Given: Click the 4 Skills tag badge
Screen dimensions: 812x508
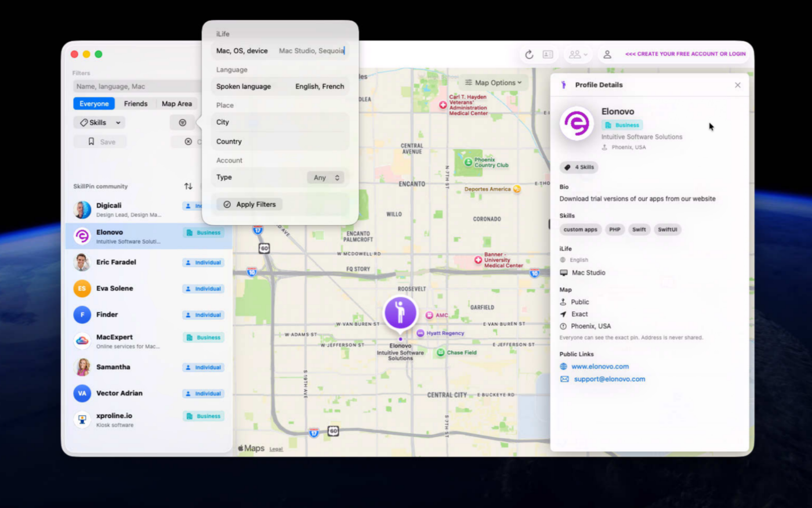Looking at the screenshot, I should click(x=579, y=167).
